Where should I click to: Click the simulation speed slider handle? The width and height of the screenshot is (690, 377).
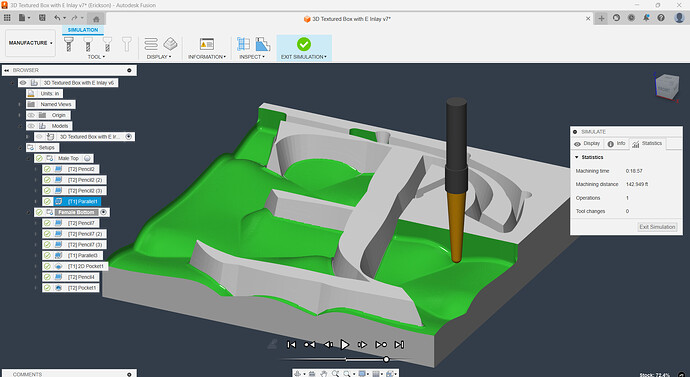point(386,359)
